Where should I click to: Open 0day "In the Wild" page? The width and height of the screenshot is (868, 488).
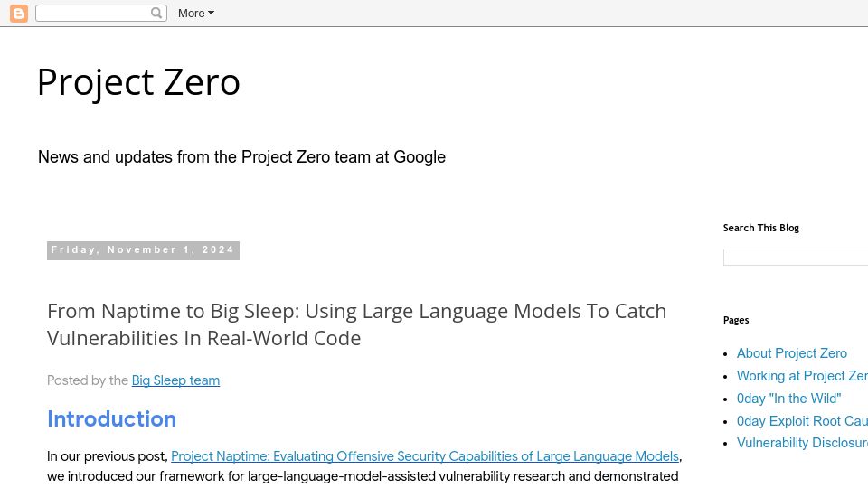[788, 399]
